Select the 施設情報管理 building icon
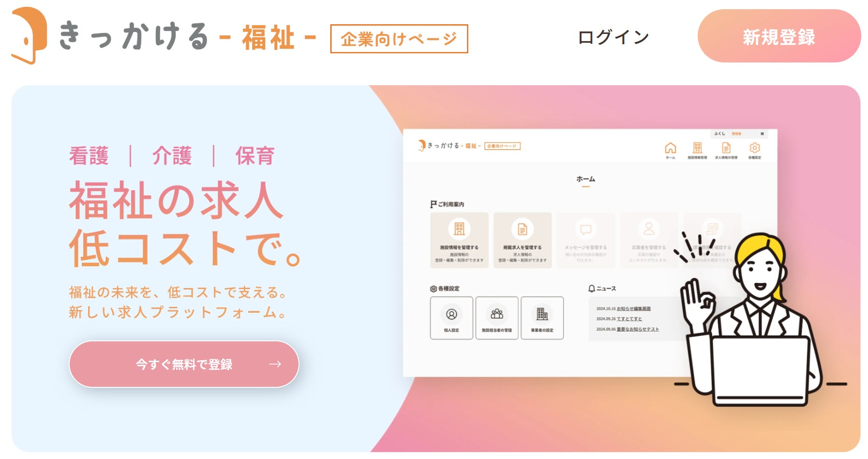Image resolution: width=868 pixels, height=459 pixels. tap(697, 148)
